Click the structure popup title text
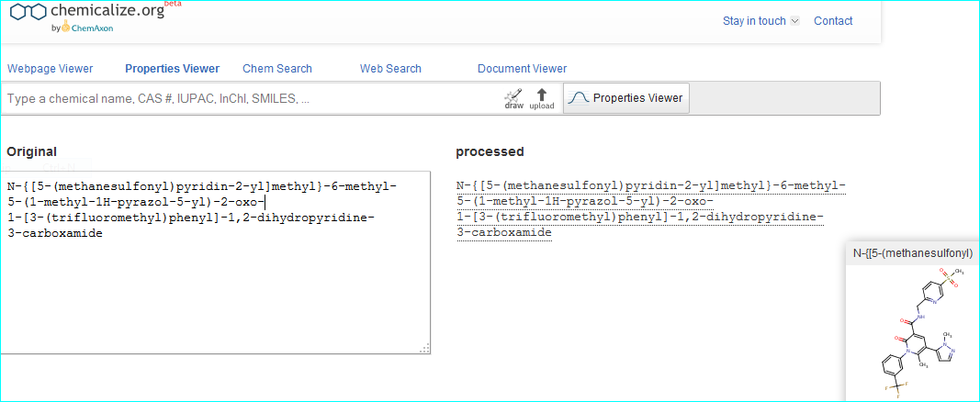980x402 pixels. (x=911, y=253)
